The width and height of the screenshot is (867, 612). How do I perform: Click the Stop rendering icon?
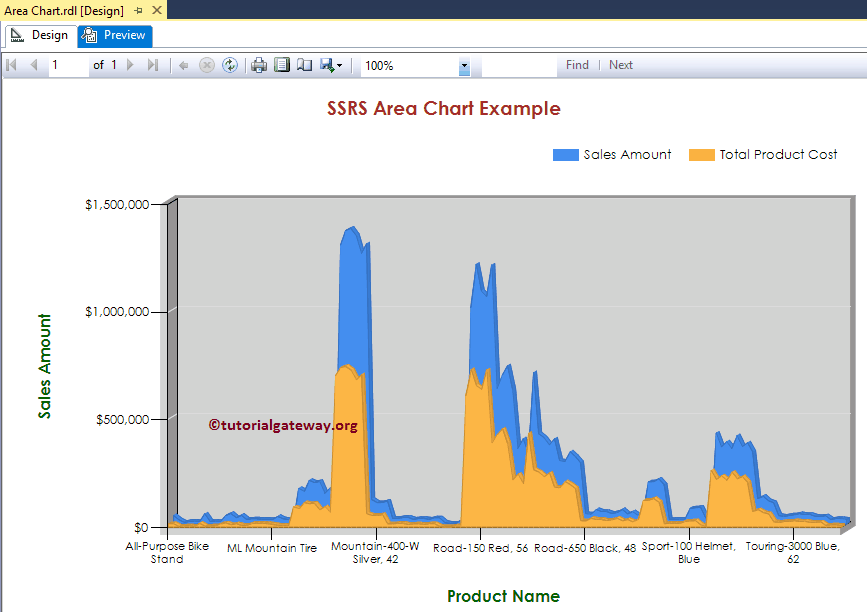point(207,65)
